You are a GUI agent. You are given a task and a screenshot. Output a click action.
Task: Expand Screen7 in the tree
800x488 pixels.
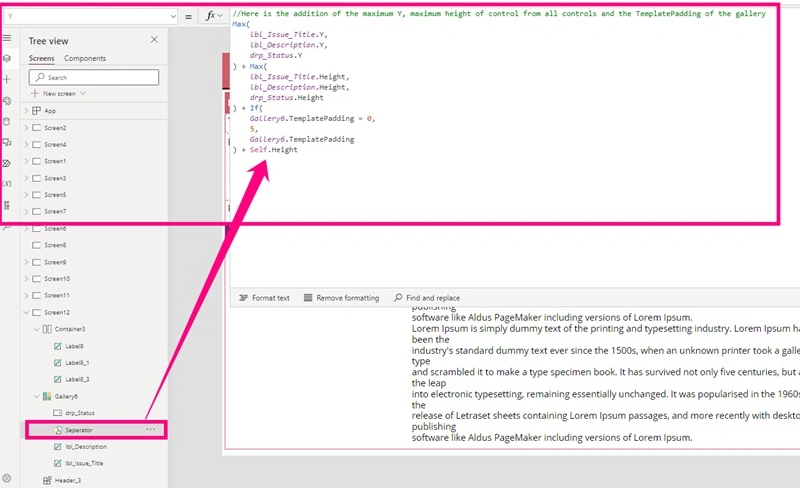click(26, 211)
